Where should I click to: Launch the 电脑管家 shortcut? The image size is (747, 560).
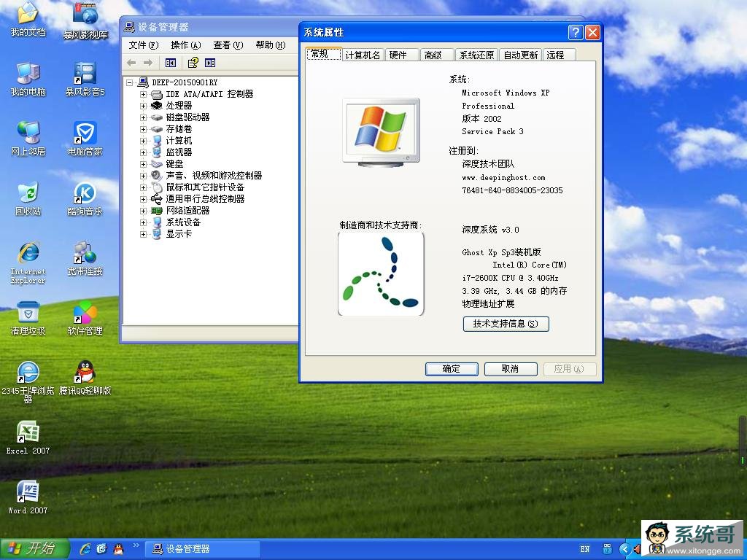click(x=85, y=139)
